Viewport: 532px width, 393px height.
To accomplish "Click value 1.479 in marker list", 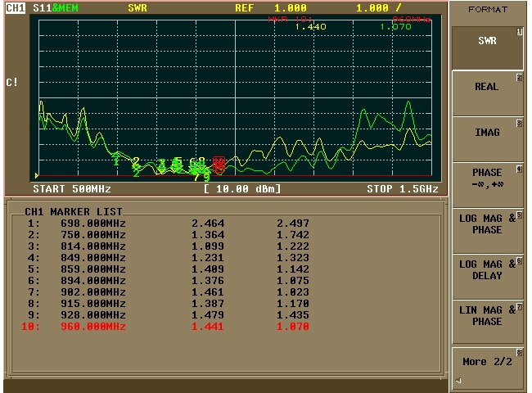I will point(208,315).
